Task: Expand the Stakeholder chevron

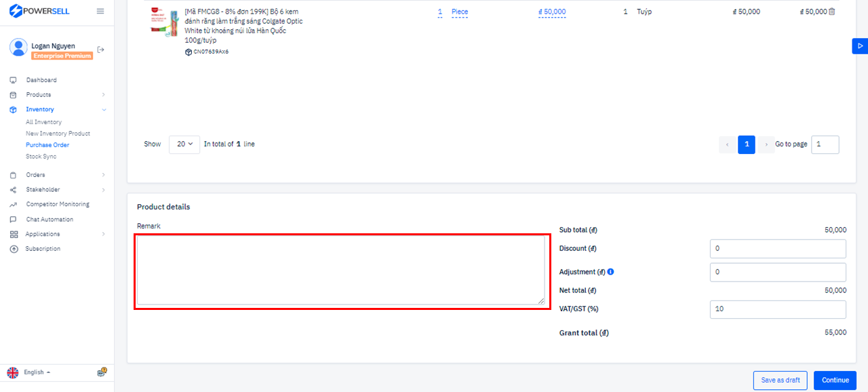Action: [x=104, y=190]
